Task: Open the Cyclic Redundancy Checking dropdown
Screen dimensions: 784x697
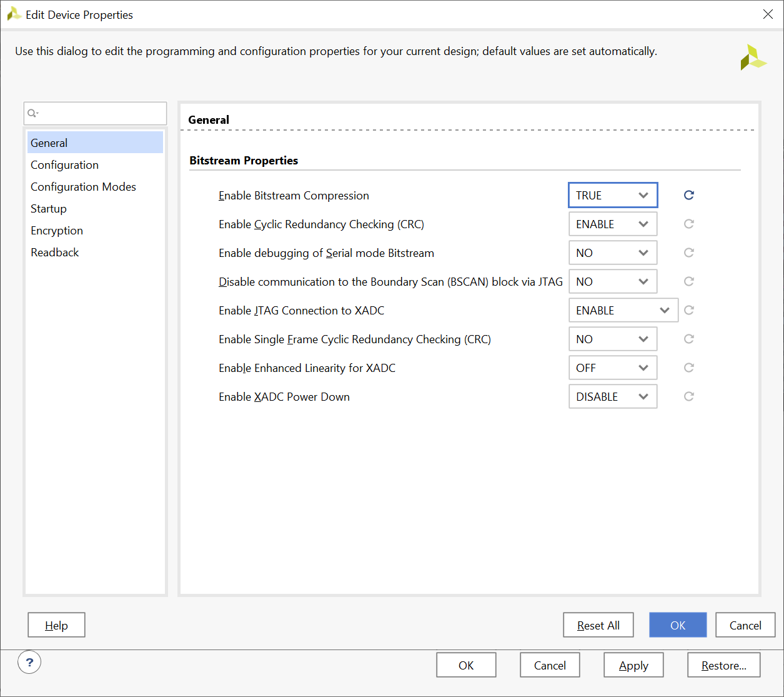Action: 613,224
